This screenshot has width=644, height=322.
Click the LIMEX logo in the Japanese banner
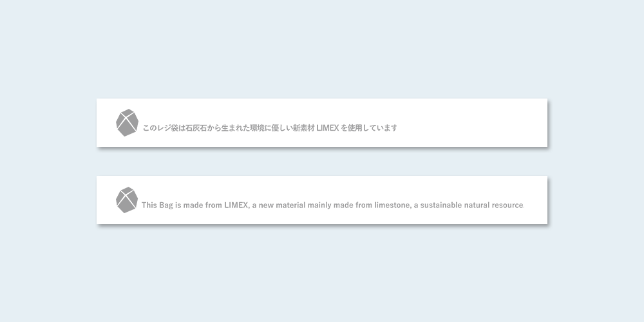127,122
